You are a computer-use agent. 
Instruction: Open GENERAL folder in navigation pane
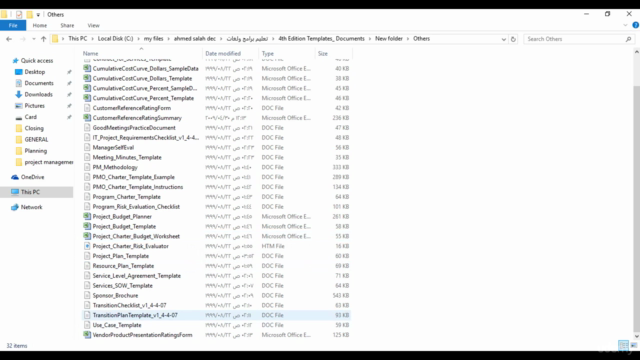pyautogui.click(x=36, y=140)
